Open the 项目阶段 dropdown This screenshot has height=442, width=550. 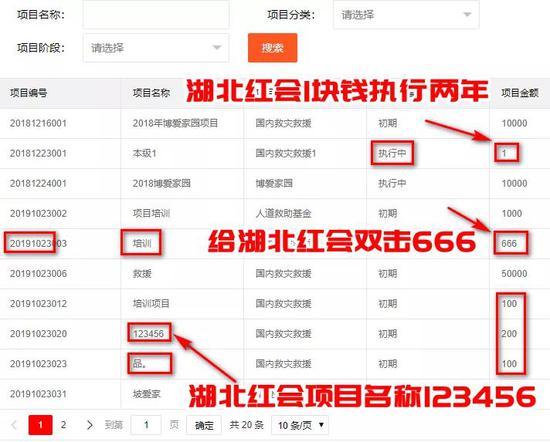[156, 48]
